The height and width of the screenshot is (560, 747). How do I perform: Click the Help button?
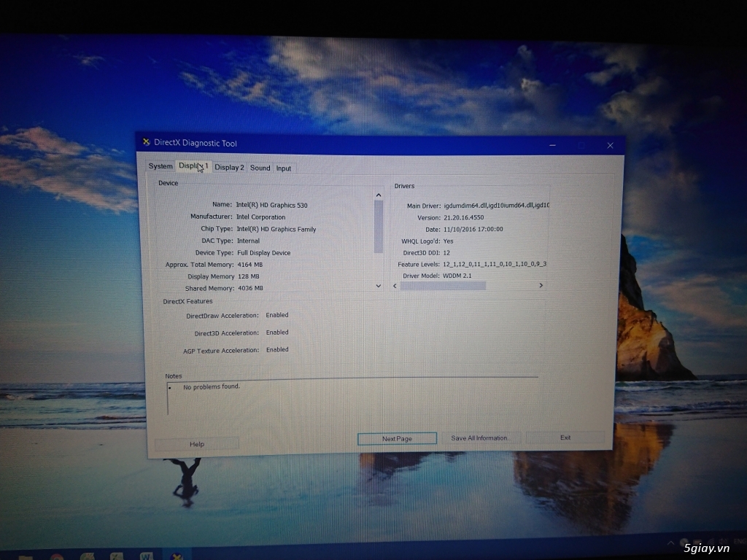click(x=197, y=444)
